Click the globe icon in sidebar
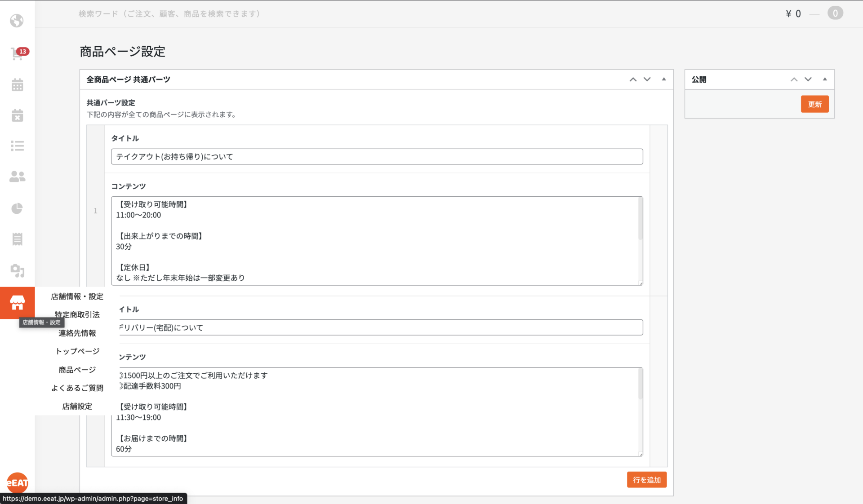Screen dimensions: 863x504 [17, 21]
